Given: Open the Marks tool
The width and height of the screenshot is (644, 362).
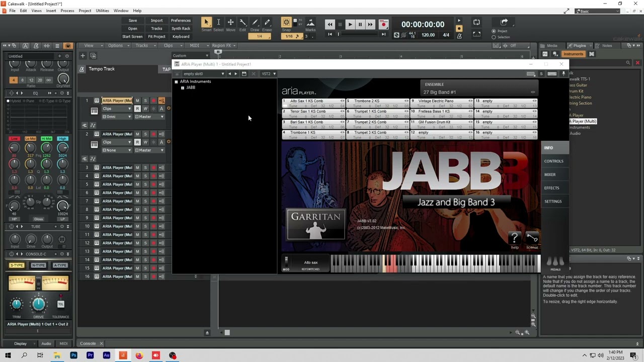Looking at the screenshot, I should click(310, 22).
